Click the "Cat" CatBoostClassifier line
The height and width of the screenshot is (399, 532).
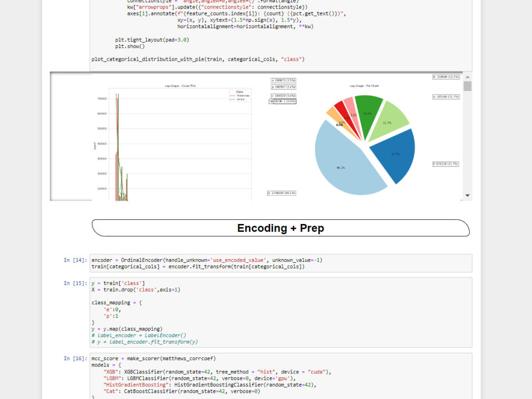pos(182,391)
